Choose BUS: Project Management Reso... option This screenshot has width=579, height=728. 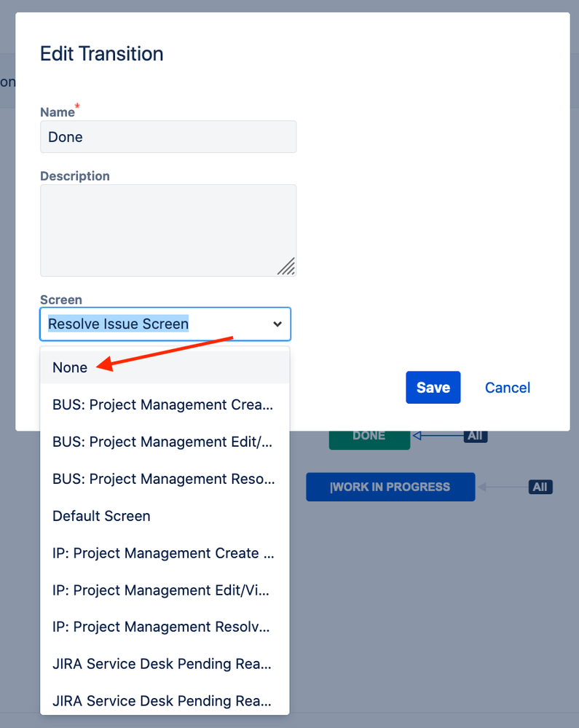click(x=165, y=479)
